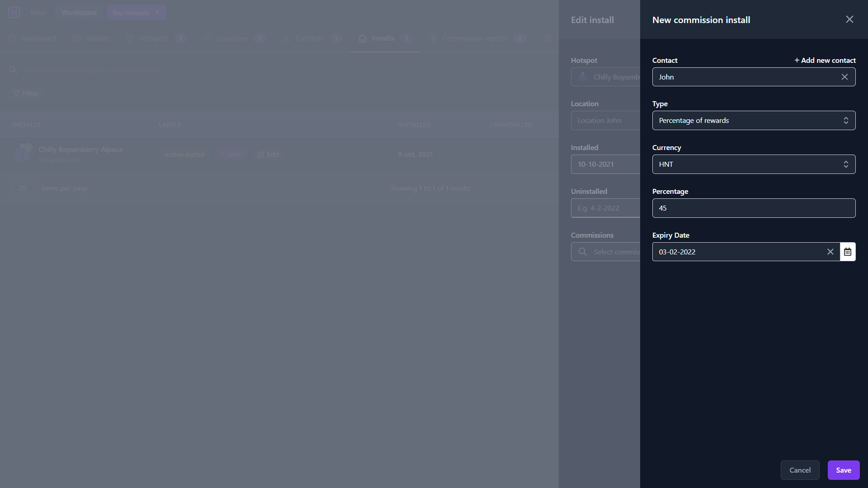Clear the John contact selection
The width and height of the screenshot is (868, 488).
coord(844,77)
